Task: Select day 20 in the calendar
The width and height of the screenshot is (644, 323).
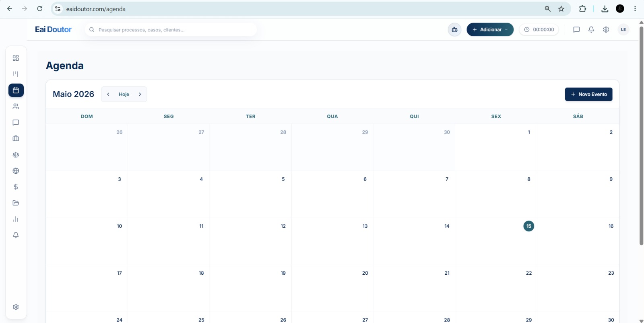Action: click(365, 274)
